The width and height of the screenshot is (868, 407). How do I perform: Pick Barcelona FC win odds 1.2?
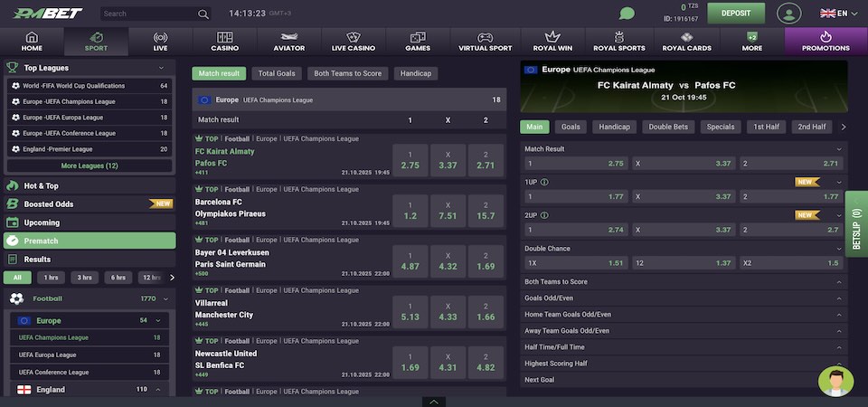pos(410,210)
